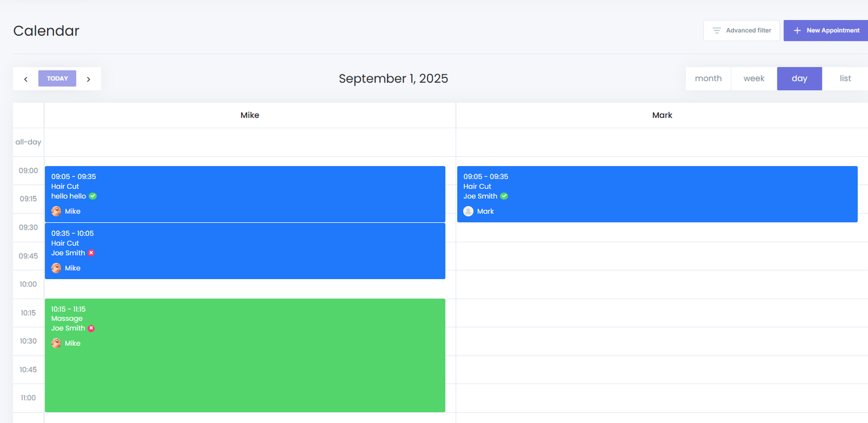Click green check on hello hello appointment
Viewport: 868px width, 423px height.
point(93,196)
